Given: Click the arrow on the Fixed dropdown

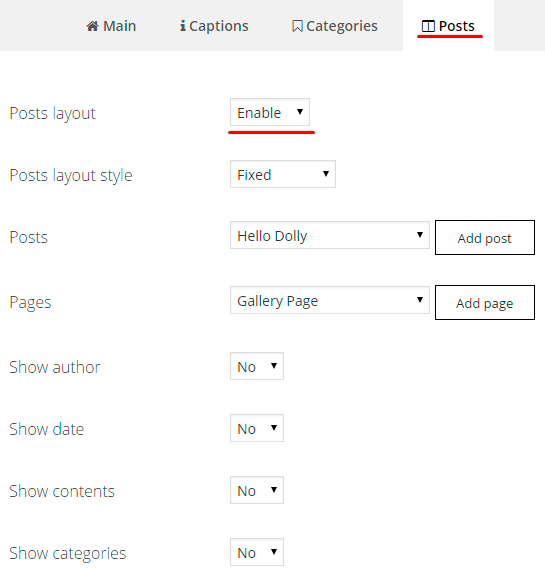Looking at the screenshot, I should 326,174.
